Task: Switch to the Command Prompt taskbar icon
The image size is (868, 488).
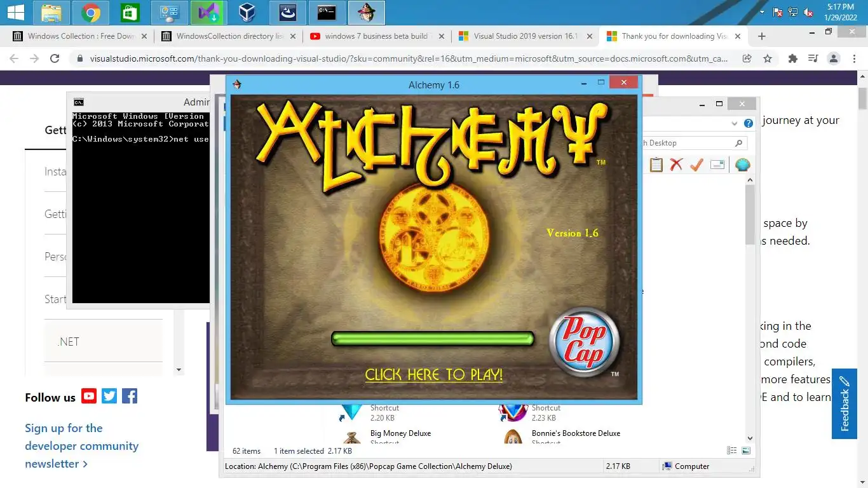Action: tap(327, 12)
